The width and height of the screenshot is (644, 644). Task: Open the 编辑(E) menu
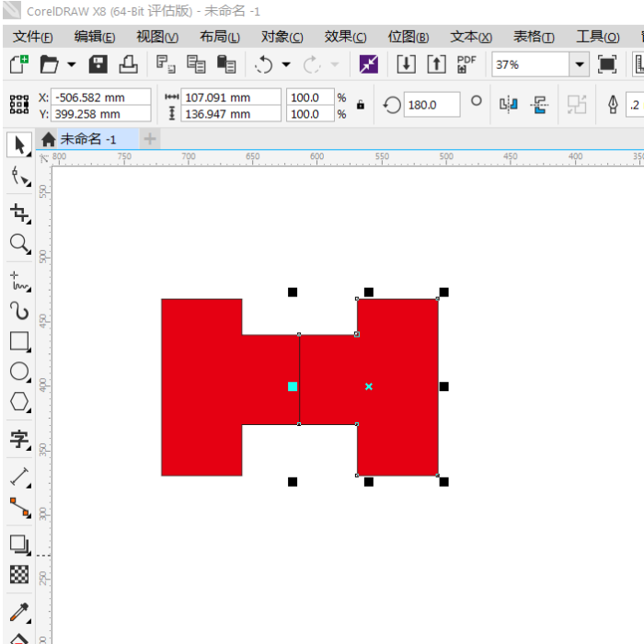pos(95,37)
